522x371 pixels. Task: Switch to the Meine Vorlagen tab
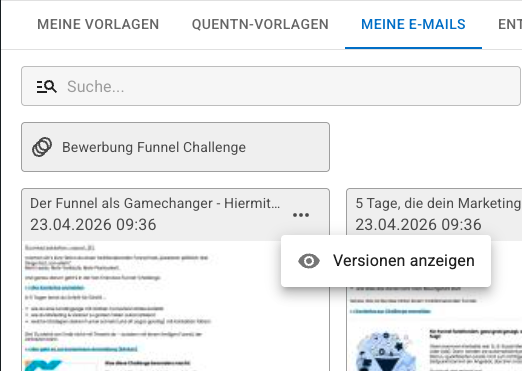pyautogui.click(x=98, y=24)
